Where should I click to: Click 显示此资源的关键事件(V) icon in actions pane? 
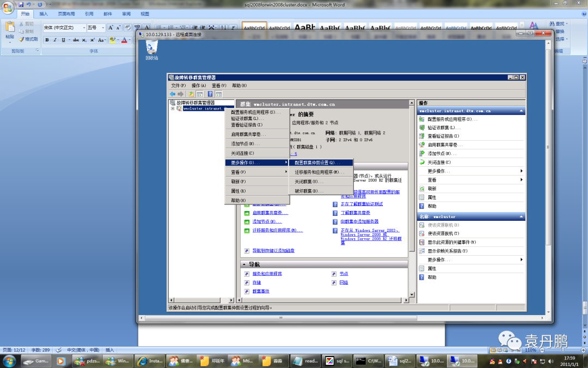click(422, 242)
